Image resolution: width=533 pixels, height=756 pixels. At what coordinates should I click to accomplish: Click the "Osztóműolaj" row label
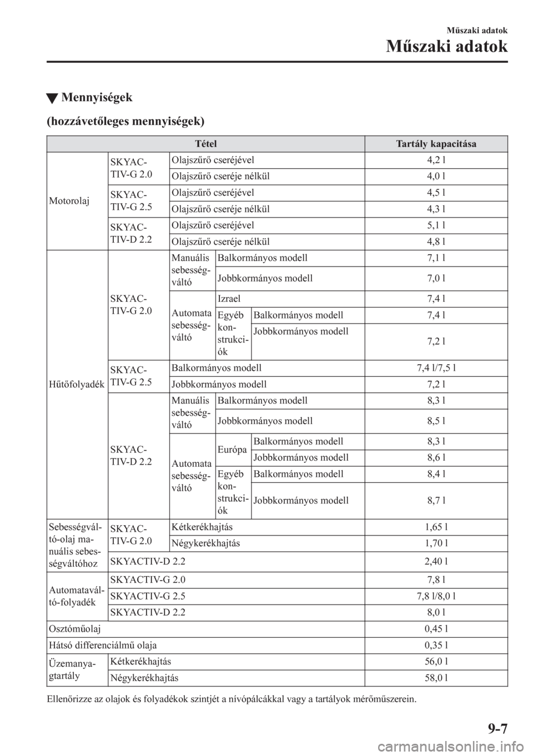tap(74, 629)
